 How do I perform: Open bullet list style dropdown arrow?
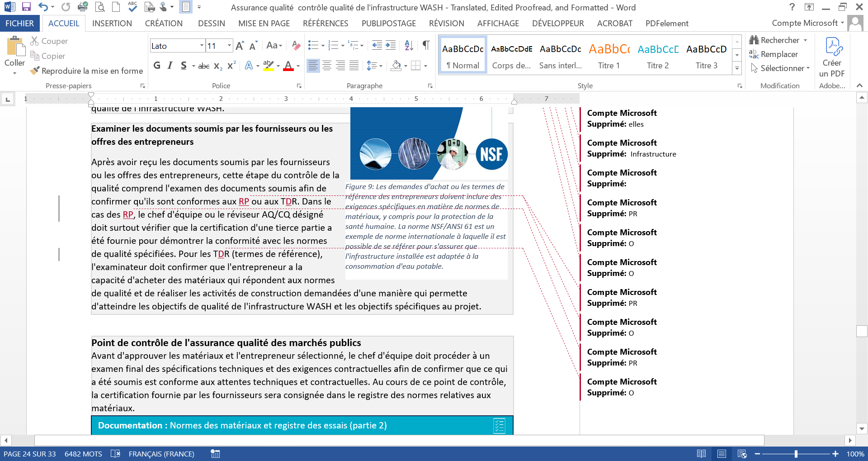tap(323, 46)
